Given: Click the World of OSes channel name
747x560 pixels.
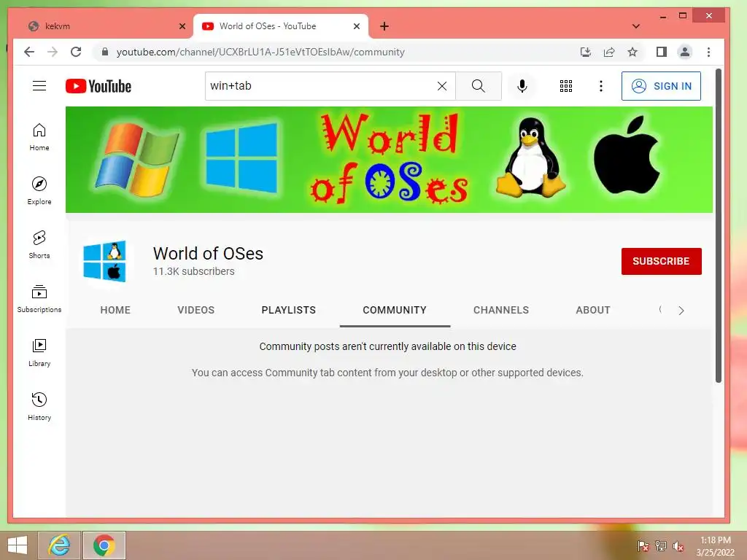Looking at the screenshot, I should tap(208, 253).
